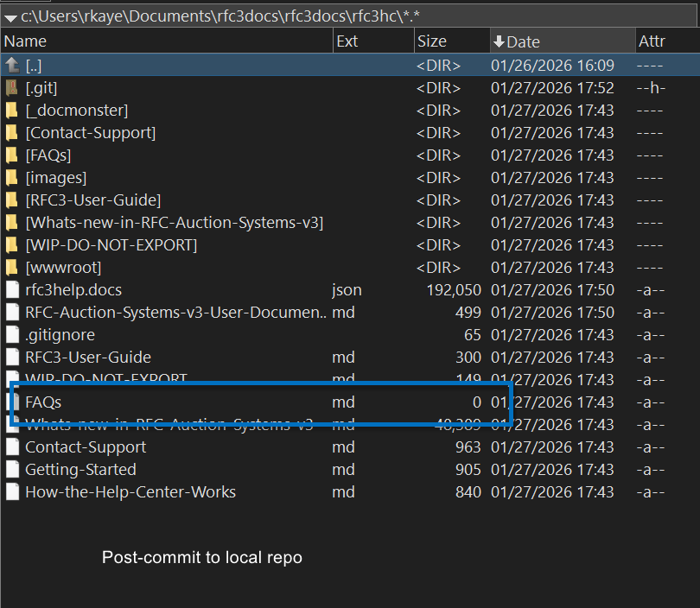Select How-the-Help-Center-Works file
The width and height of the screenshot is (700, 608).
coord(130,492)
